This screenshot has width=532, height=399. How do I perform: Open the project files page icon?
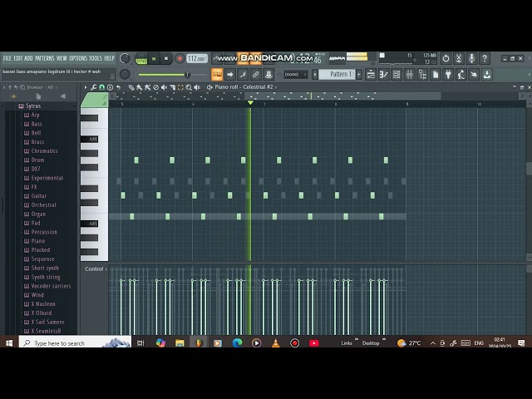tap(436, 74)
